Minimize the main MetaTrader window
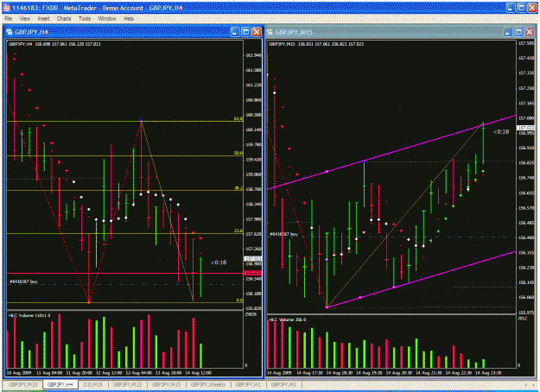This screenshot has width=540, height=392. coord(511,8)
